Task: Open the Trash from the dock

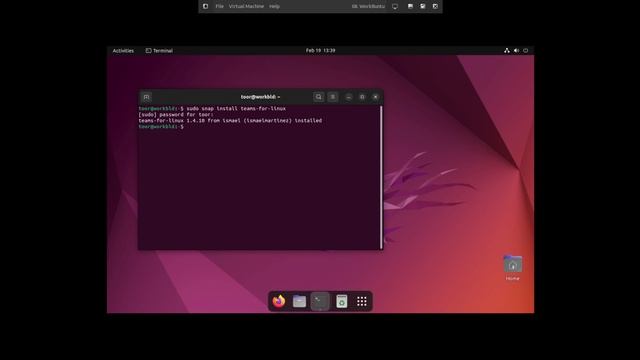Action: tap(342, 301)
